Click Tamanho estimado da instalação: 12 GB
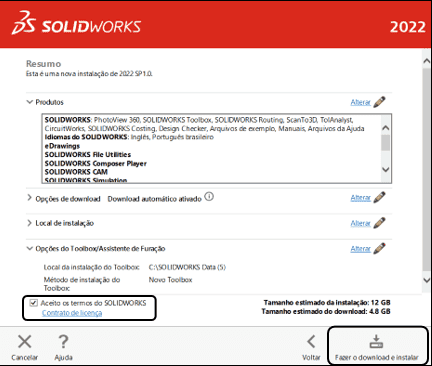432x366 pixels. pos(327,303)
